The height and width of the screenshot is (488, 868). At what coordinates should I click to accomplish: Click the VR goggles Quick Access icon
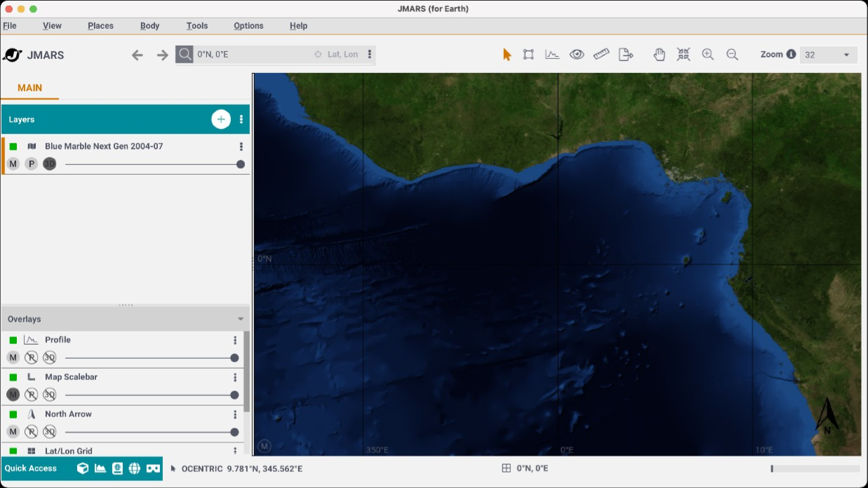153,468
